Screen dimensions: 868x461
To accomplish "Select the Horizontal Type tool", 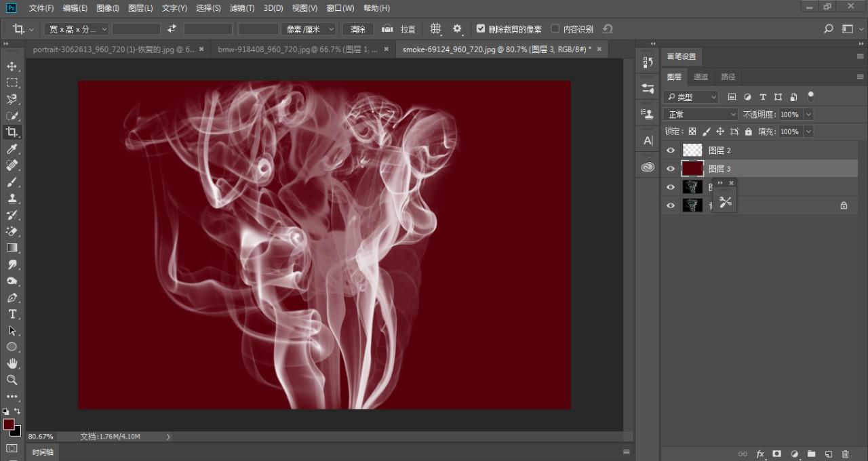I will coord(12,314).
